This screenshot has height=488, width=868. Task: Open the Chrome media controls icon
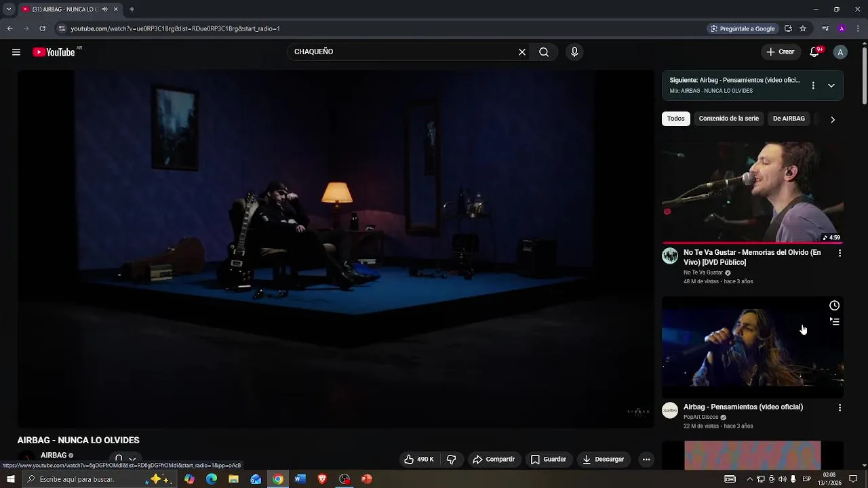pyautogui.click(x=825, y=28)
